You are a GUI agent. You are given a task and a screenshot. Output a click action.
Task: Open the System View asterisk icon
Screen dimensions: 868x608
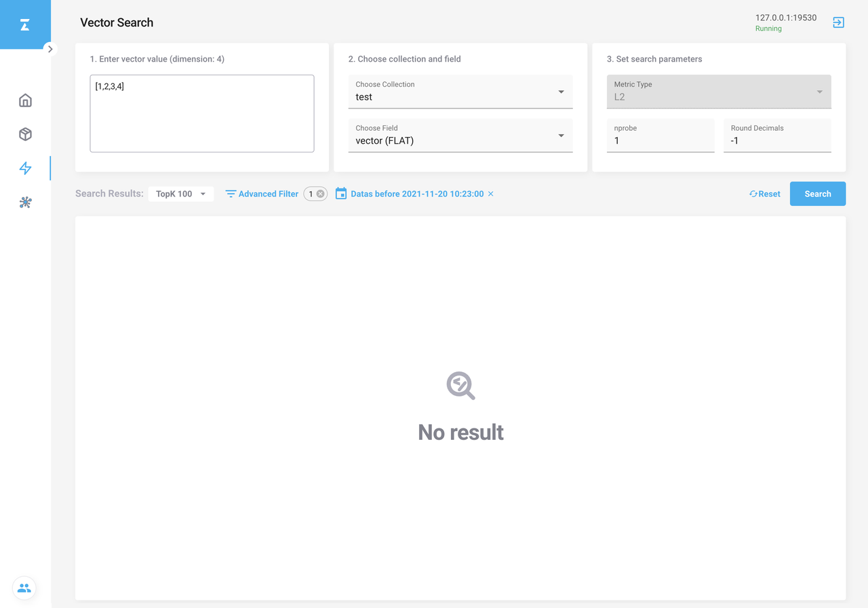25,202
